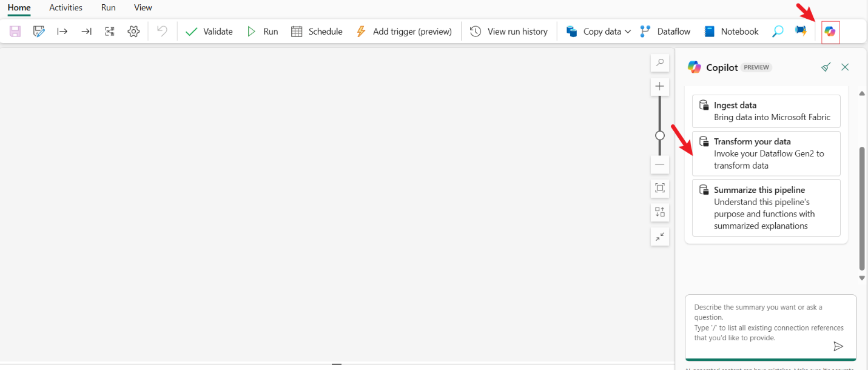This screenshot has width=868, height=370.
Task: Click the blue-yellow icon beside the toolbar magnifier
Action: [x=801, y=31]
